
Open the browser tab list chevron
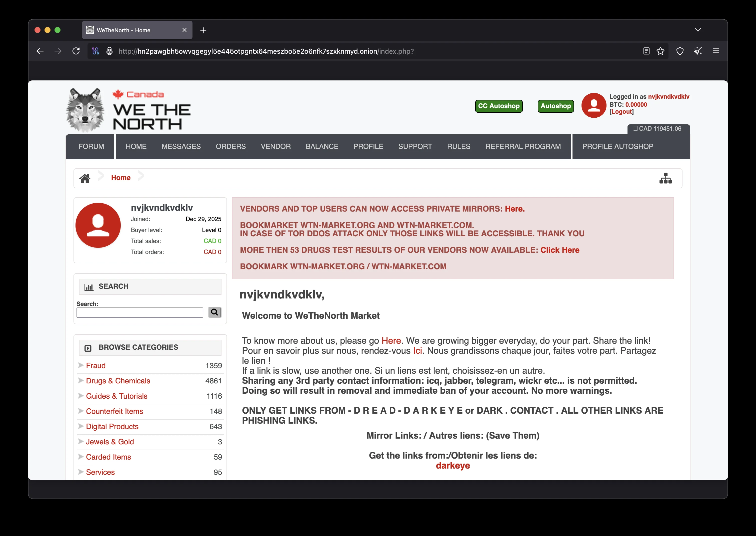698,30
